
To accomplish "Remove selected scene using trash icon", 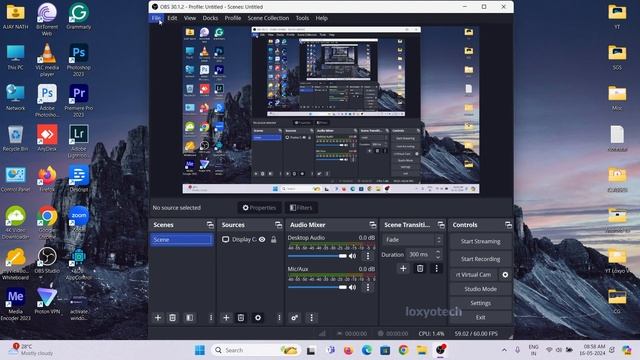I will coord(172,318).
